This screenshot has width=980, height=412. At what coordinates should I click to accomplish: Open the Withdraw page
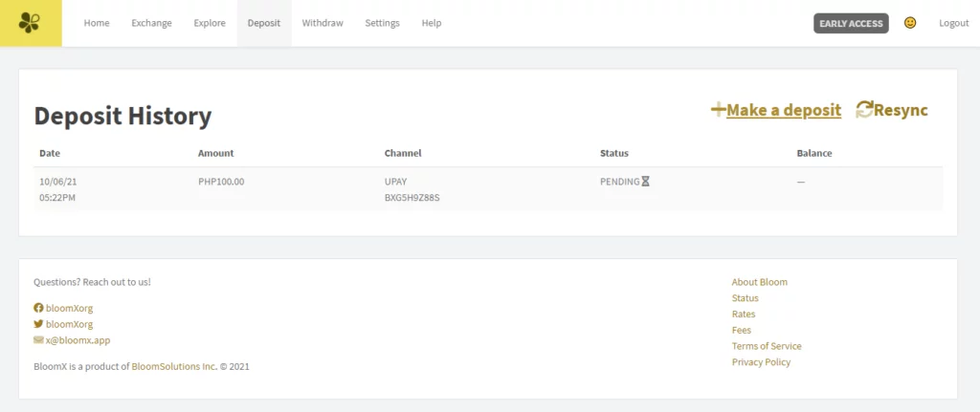point(323,23)
